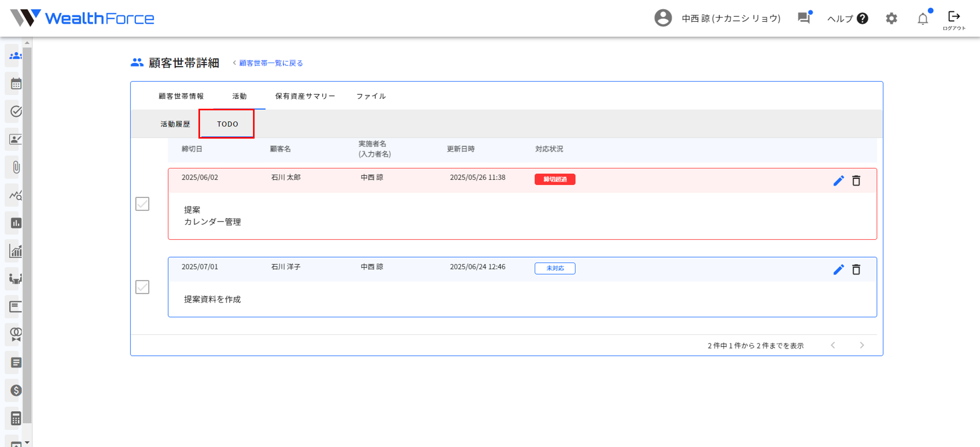980x447 pixels.
Task: Click the 提案資料を作成 TODO description
Action: point(212,299)
